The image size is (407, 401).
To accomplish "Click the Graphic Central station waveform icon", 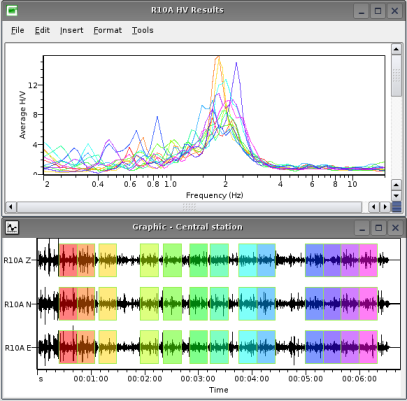I will (12, 228).
